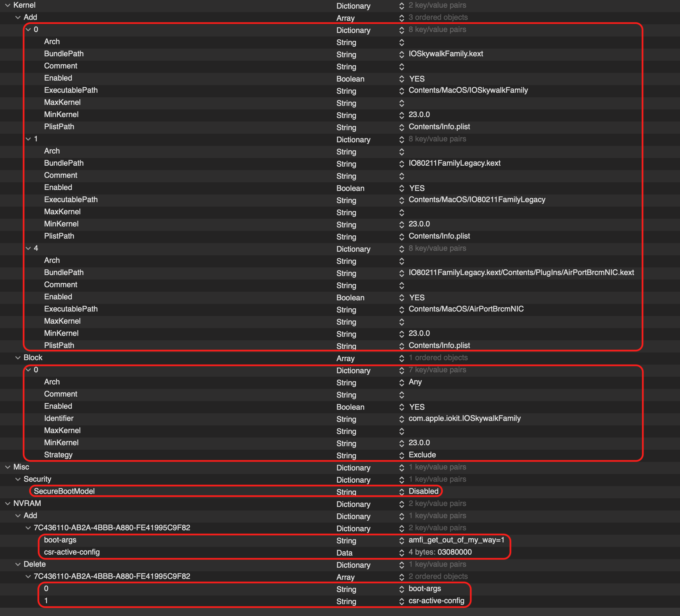Open type stepper for csr-active-config row
Image resolution: width=680 pixels, height=616 pixels.
pos(401,553)
